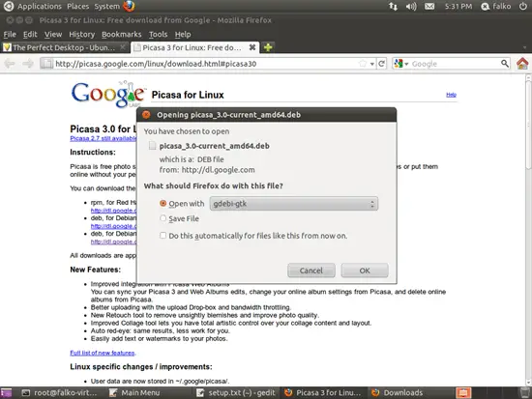
Task: Switch to setup.txt gedit in taskbar
Action: click(236, 392)
